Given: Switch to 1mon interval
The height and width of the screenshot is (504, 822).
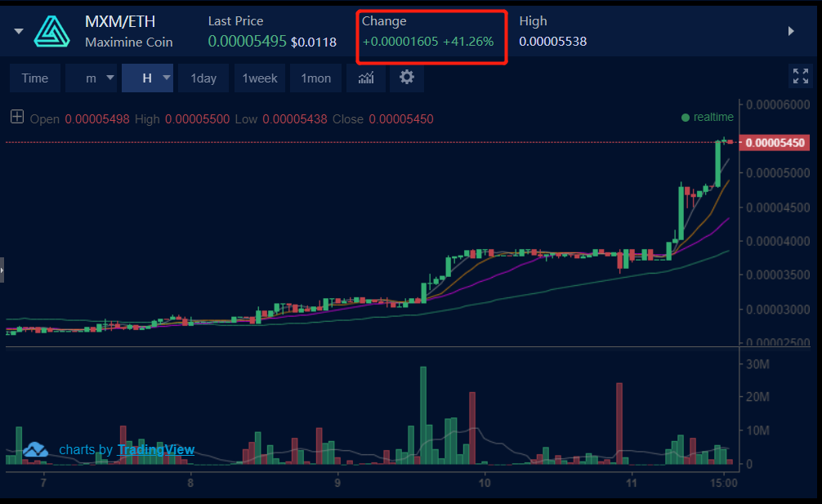Looking at the screenshot, I should 315,78.
